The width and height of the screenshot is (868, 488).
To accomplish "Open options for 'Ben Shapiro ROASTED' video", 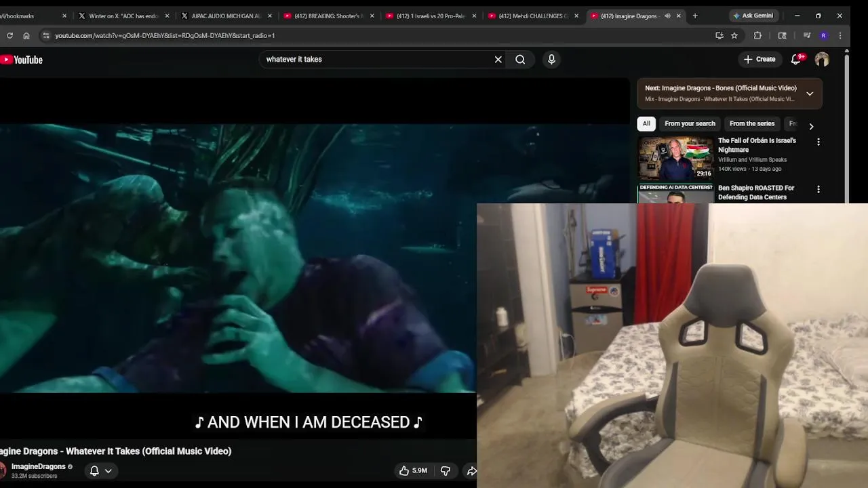I will click(x=818, y=190).
